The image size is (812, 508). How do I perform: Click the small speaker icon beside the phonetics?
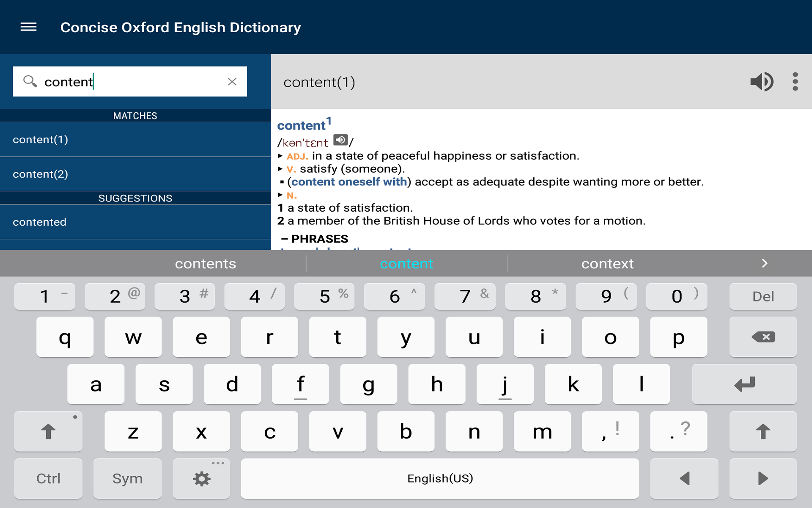click(341, 140)
